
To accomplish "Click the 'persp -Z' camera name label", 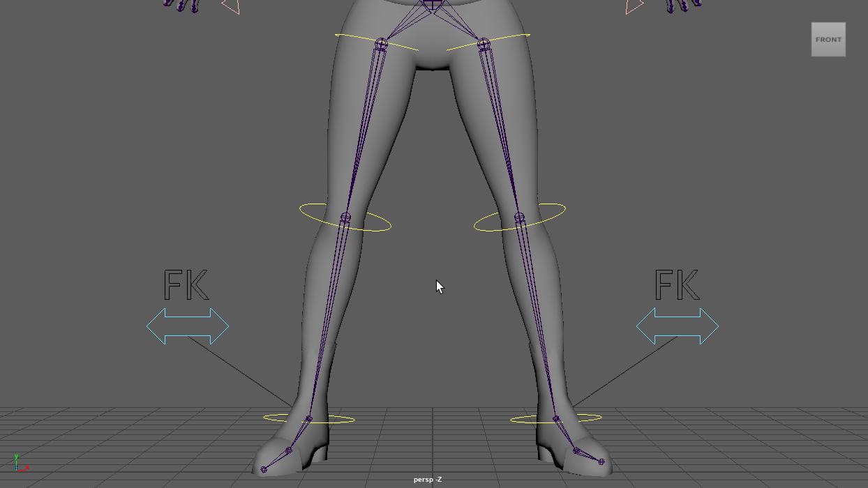I will (427, 480).
